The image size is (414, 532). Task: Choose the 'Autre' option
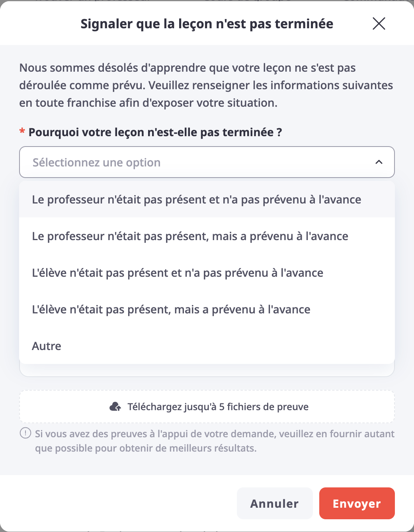[x=207, y=346]
